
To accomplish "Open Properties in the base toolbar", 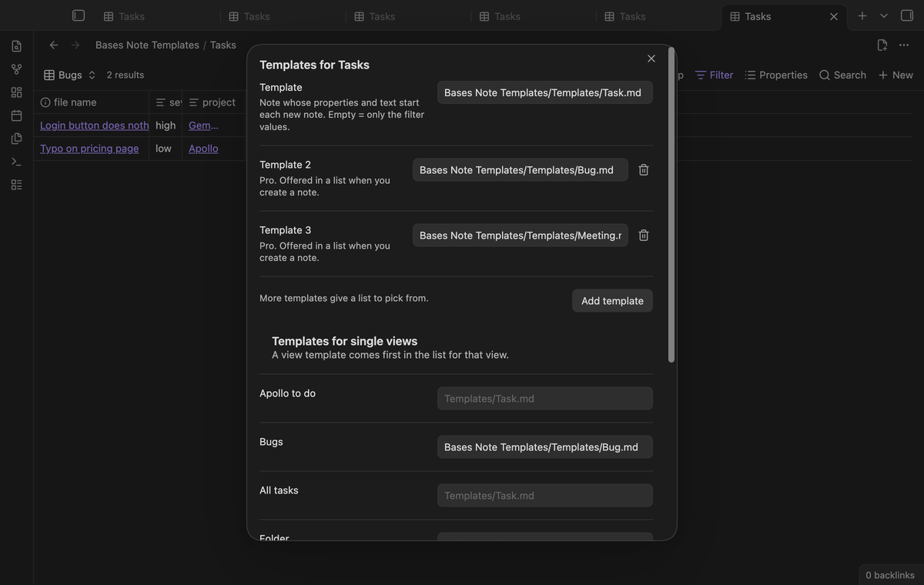I will tap(776, 75).
